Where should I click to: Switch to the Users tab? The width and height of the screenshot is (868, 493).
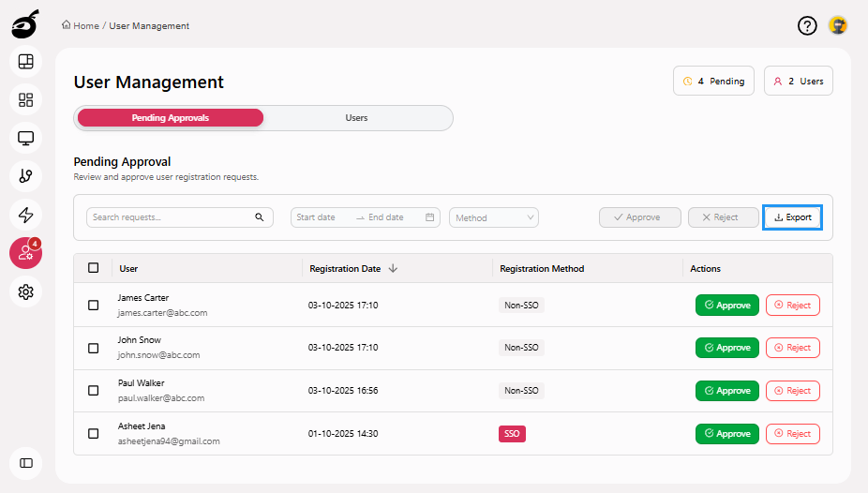356,118
